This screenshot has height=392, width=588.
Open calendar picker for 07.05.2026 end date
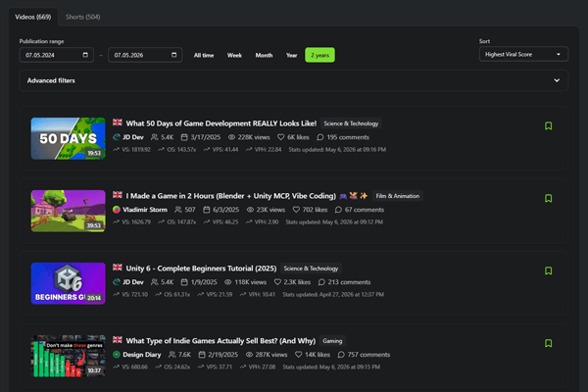(x=174, y=55)
